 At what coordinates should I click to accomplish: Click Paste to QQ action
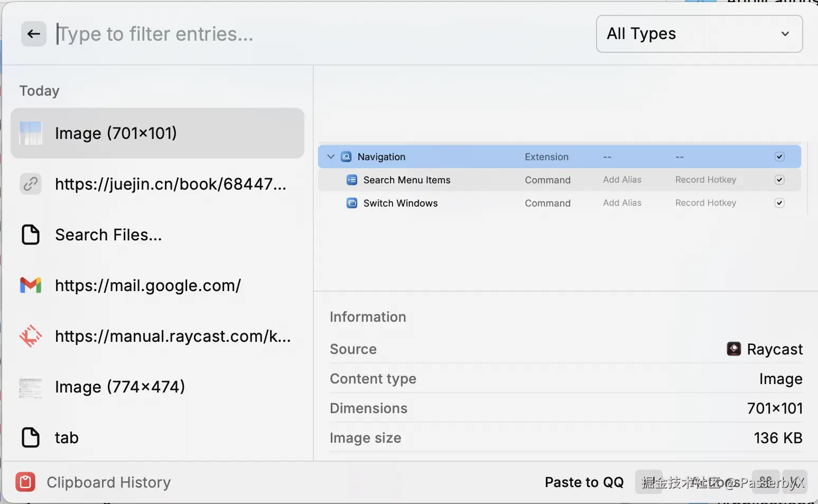[x=584, y=482]
